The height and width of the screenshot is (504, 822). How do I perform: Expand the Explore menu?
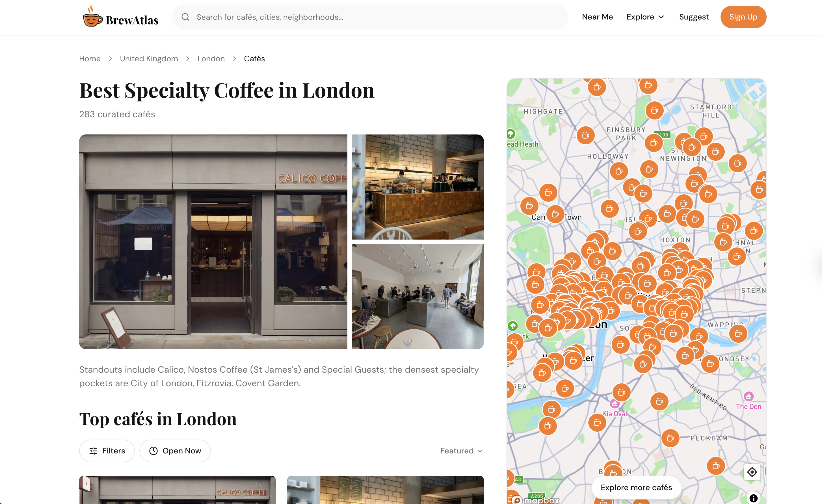tap(645, 17)
